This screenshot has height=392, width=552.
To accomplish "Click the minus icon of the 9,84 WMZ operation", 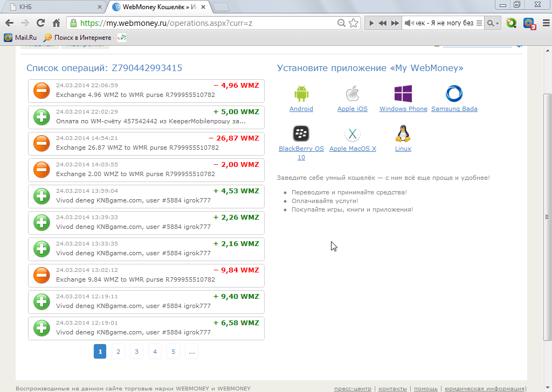I will 42,275.
